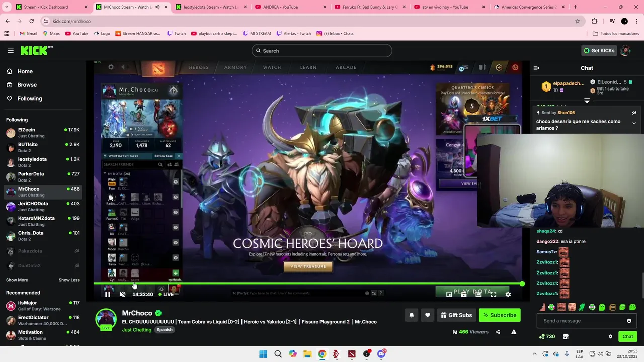Open ElZeein channel in Following
The image size is (644, 362).
tap(43, 133)
